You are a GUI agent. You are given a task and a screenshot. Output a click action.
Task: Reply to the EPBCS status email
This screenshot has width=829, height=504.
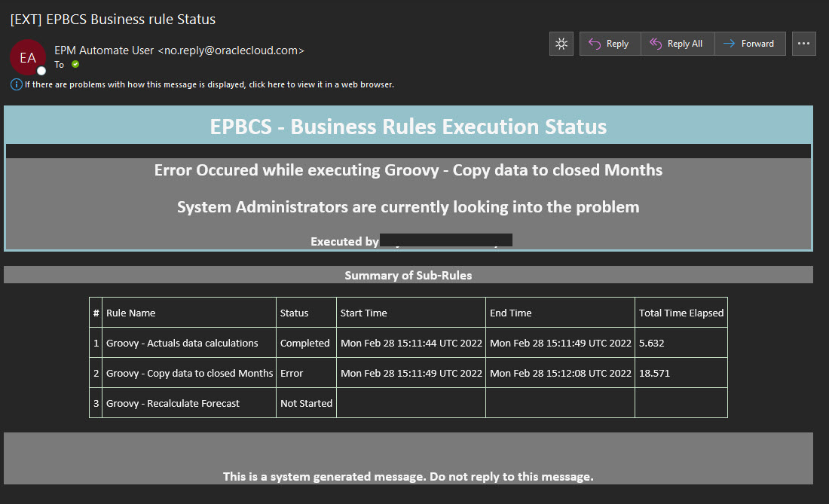tap(610, 44)
